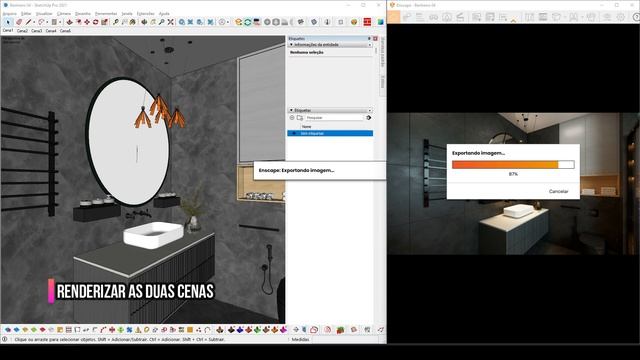Choose the Line pencil tool

point(28,22)
